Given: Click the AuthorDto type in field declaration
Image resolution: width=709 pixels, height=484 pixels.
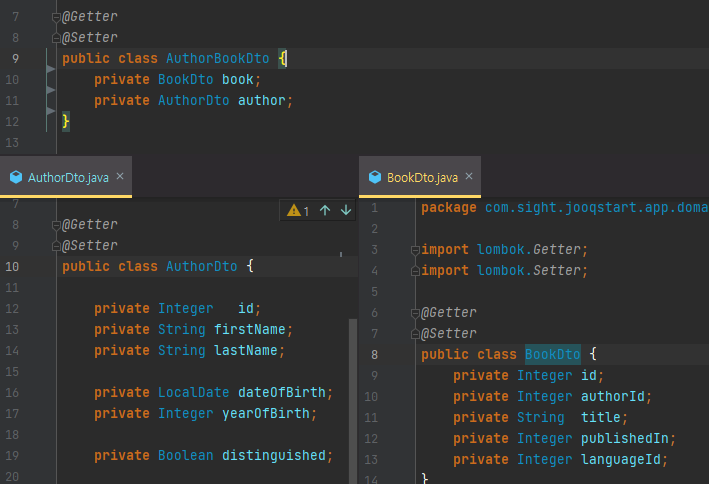Looking at the screenshot, I should pos(193,101).
